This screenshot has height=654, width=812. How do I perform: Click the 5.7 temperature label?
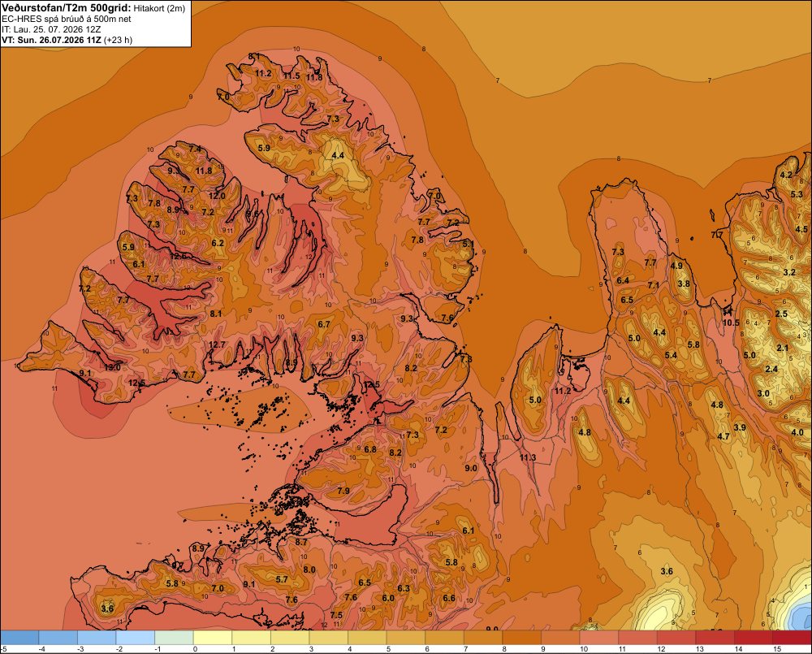pyautogui.click(x=282, y=579)
